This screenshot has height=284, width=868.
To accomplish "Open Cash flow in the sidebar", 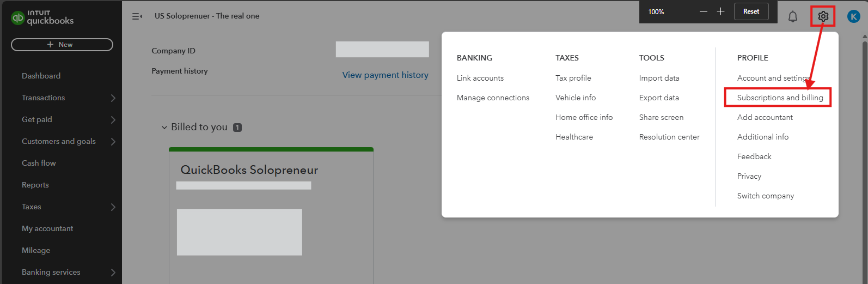I will point(39,163).
